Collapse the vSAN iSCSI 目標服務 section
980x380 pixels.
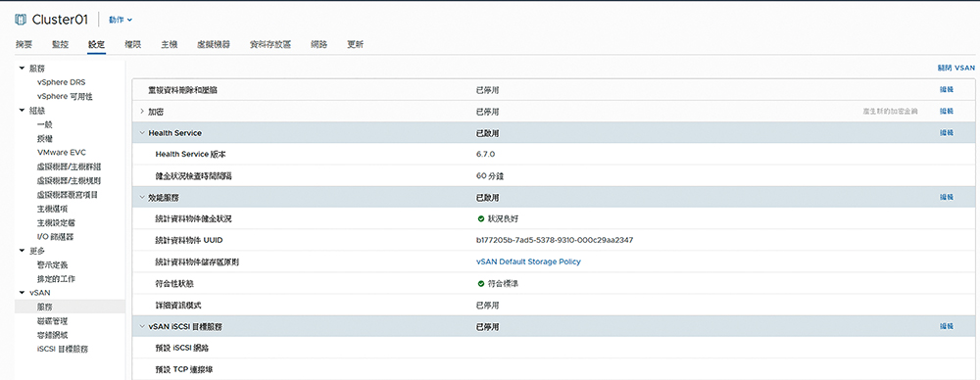(x=142, y=326)
